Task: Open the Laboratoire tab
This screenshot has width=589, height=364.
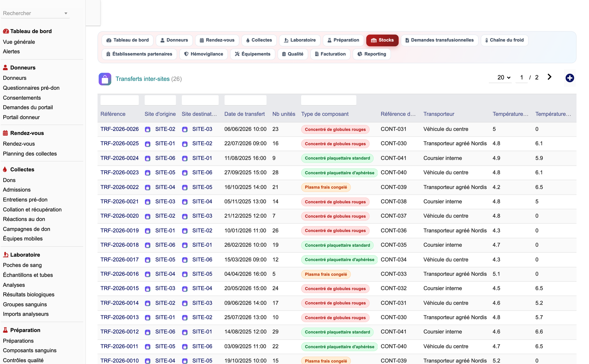Action: (300, 40)
